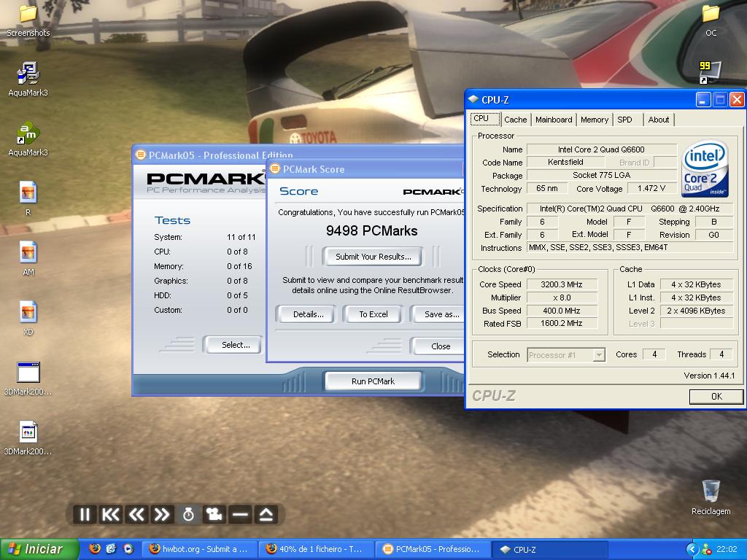
Task: Click the To Excel button
Action: [x=373, y=314]
